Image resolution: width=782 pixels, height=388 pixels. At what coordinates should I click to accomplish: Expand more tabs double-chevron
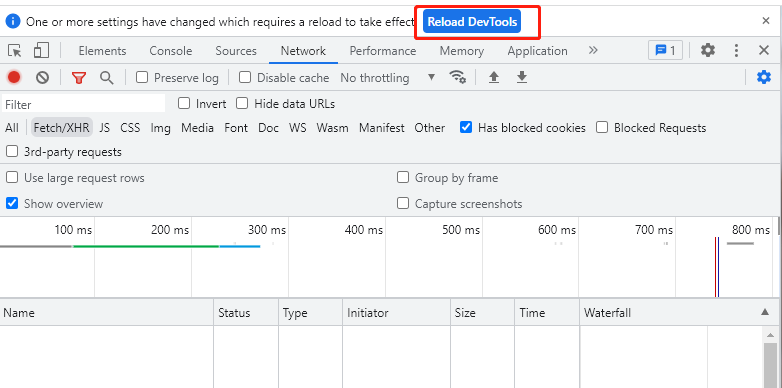592,50
